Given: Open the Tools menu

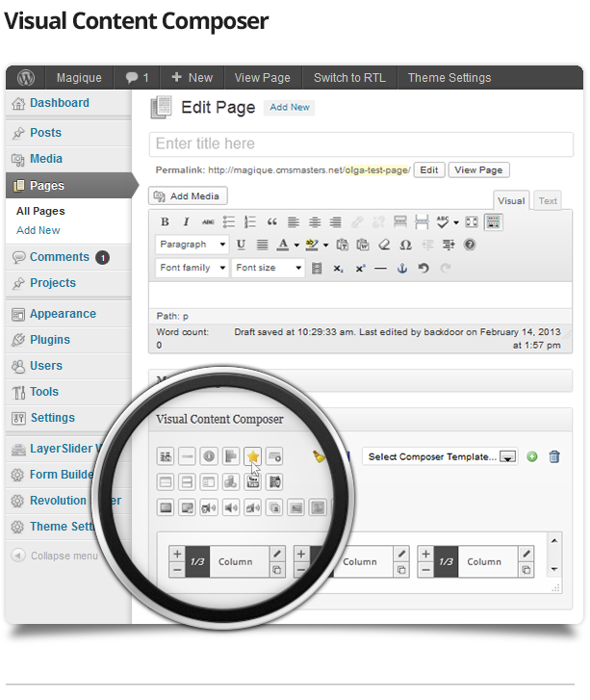Looking at the screenshot, I should 68,392.
